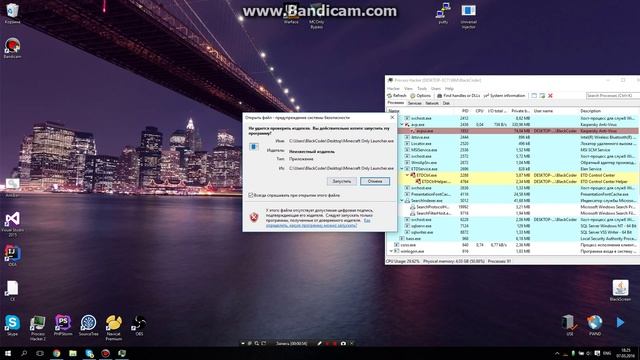The height and width of the screenshot is (360, 640).
Task: Uncheck the always ask before opening this file checkbox
Action: click(251, 196)
